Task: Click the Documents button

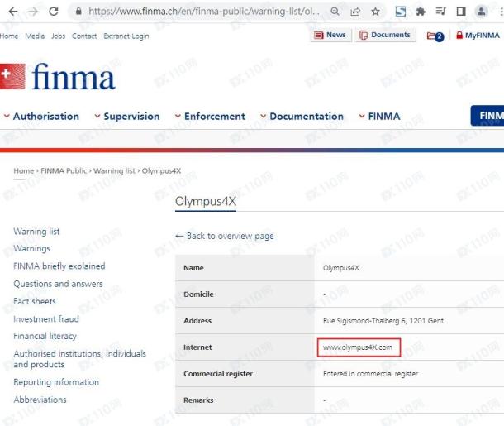Action: coord(385,35)
